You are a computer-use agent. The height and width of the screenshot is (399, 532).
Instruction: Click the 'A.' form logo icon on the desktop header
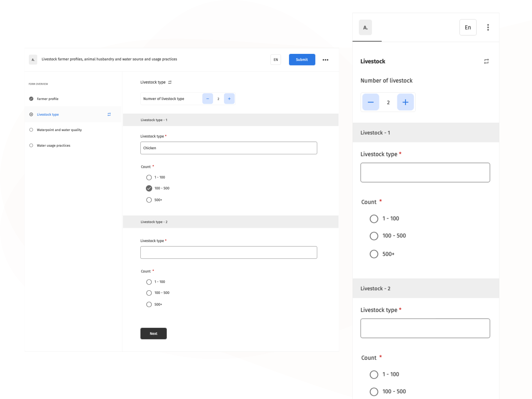[33, 60]
